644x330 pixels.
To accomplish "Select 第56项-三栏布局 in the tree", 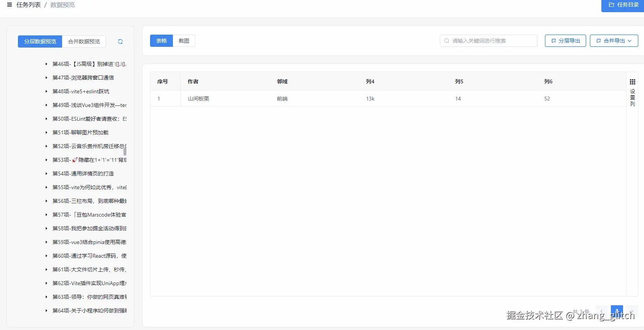I will pos(89,201).
